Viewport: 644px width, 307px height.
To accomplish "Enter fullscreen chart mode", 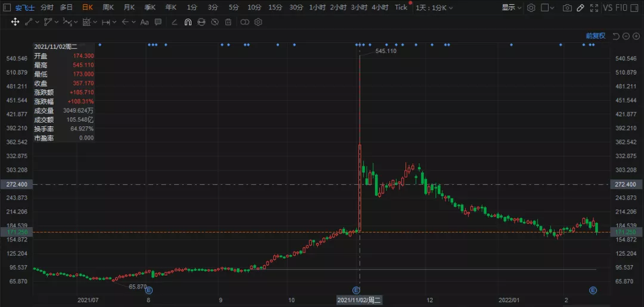I will click(593, 7).
